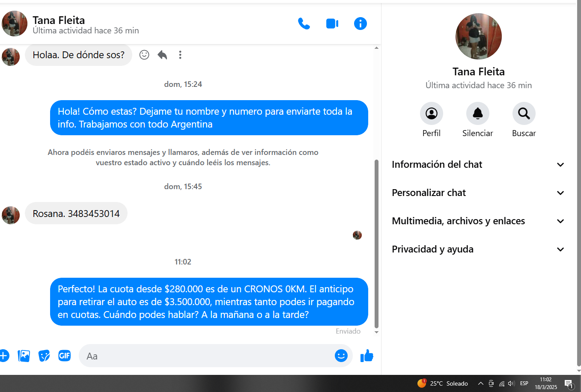Expand Multimedia, archivos y enlaces section

click(478, 221)
